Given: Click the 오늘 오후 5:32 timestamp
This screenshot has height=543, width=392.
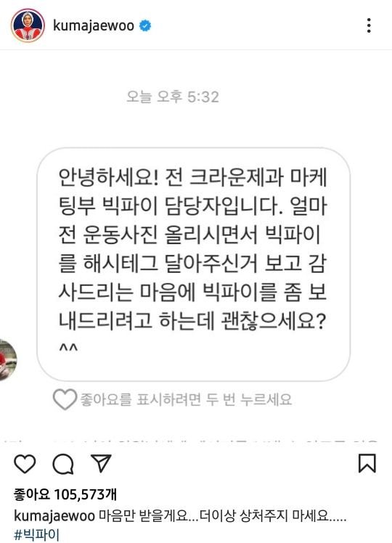Looking at the screenshot, I should 173,97.
